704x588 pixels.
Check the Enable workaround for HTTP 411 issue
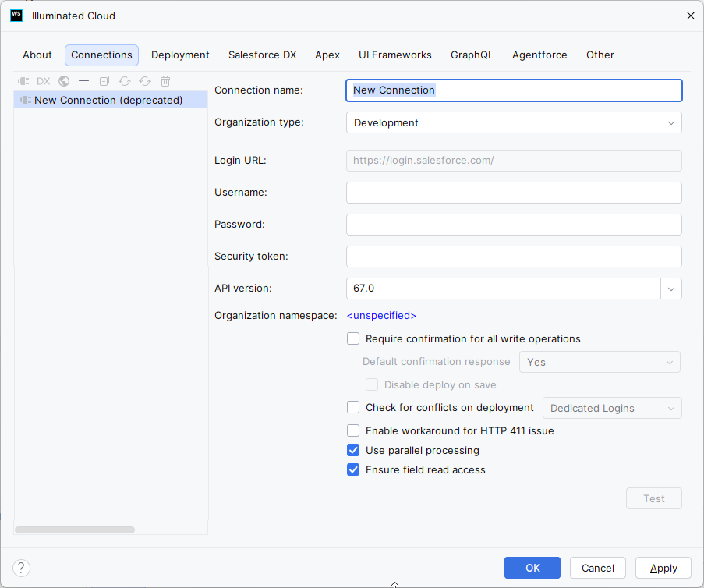click(353, 430)
